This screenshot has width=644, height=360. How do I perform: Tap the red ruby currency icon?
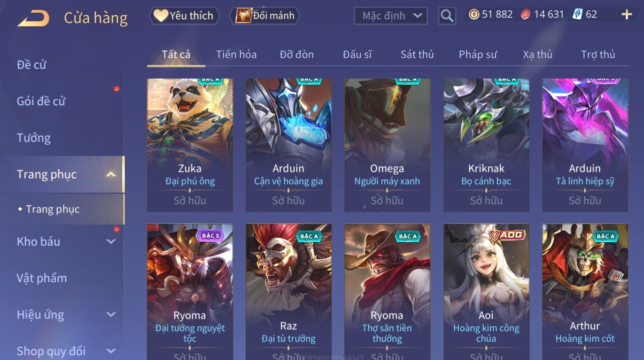coord(525,15)
